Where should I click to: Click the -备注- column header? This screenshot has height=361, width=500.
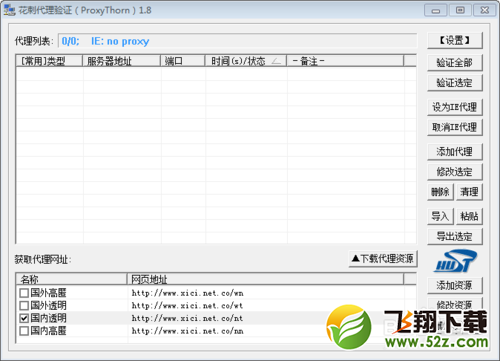[345, 61]
